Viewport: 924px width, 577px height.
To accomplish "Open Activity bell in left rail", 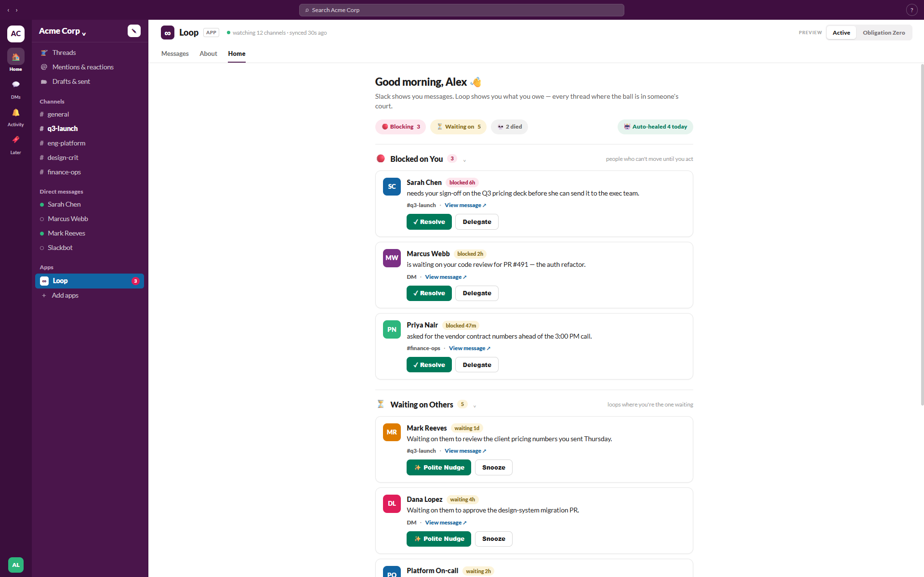I will click(x=15, y=117).
